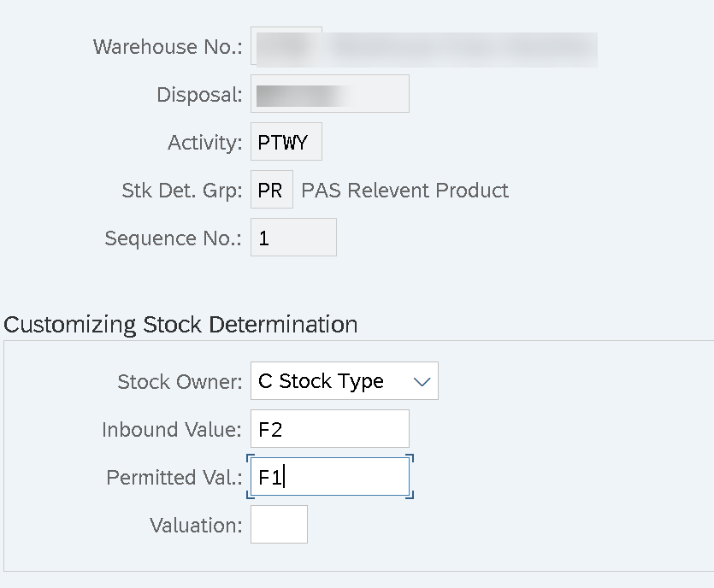Click the Disposal label

[x=199, y=94]
